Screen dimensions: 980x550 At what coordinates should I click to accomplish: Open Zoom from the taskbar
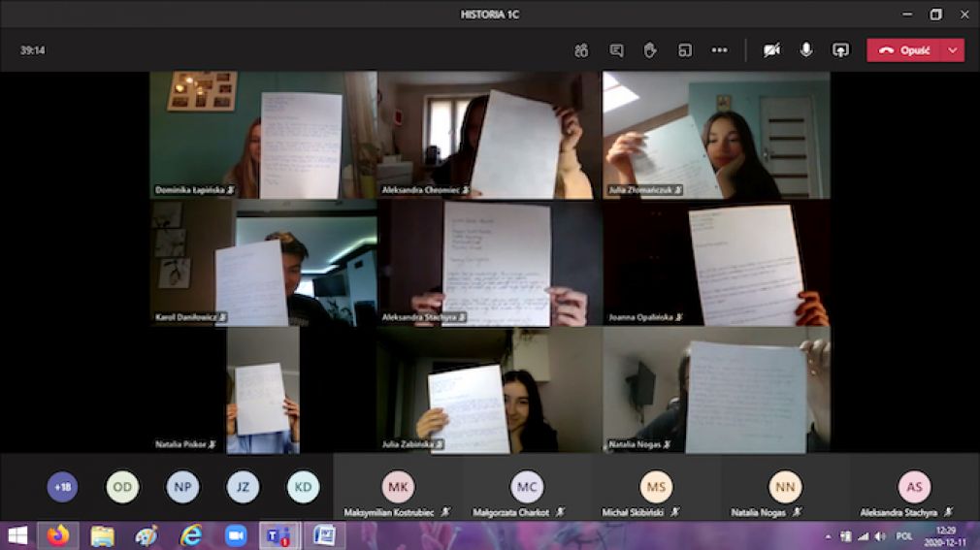(236, 535)
